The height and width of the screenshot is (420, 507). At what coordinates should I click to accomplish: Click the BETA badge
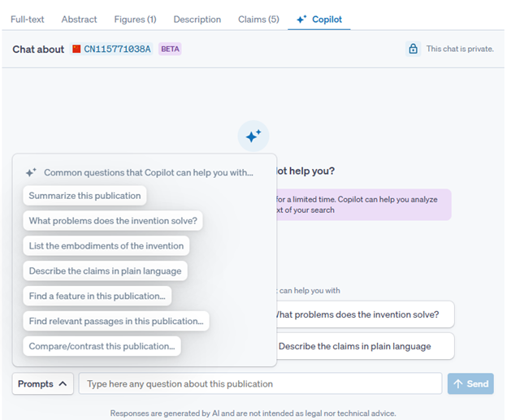pyautogui.click(x=170, y=49)
